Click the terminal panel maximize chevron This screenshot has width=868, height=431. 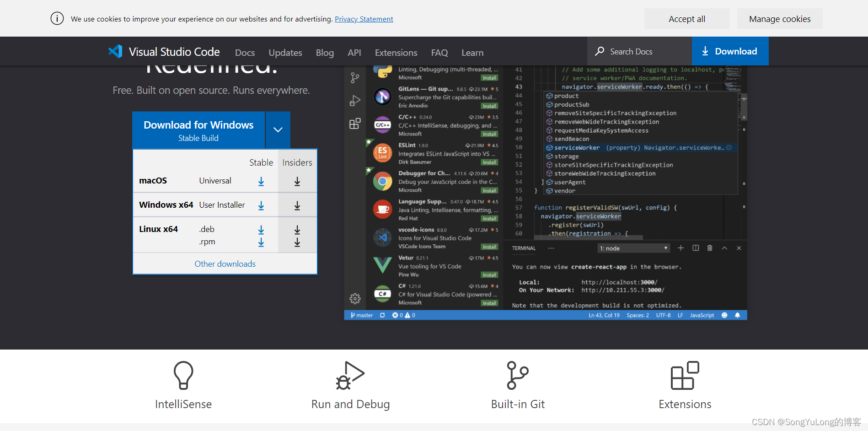point(724,248)
